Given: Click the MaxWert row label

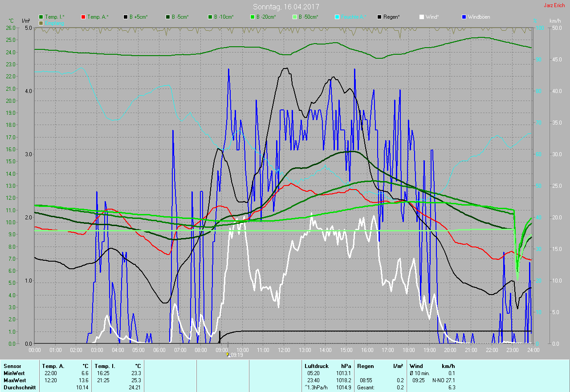Looking at the screenshot, I should click(x=15, y=380).
